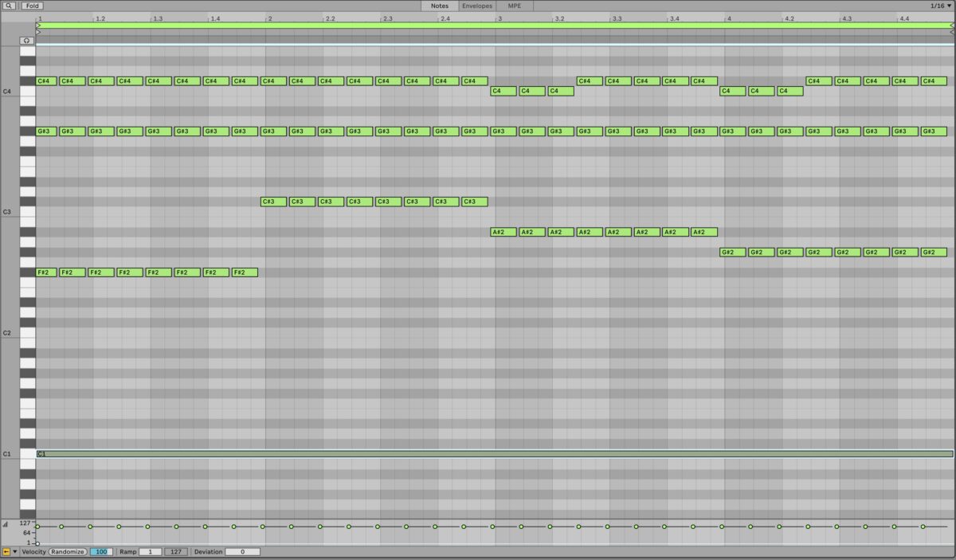The height and width of the screenshot is (560, 956).
Task: Switch to the MPE tab
Action: tap(514, 6)
